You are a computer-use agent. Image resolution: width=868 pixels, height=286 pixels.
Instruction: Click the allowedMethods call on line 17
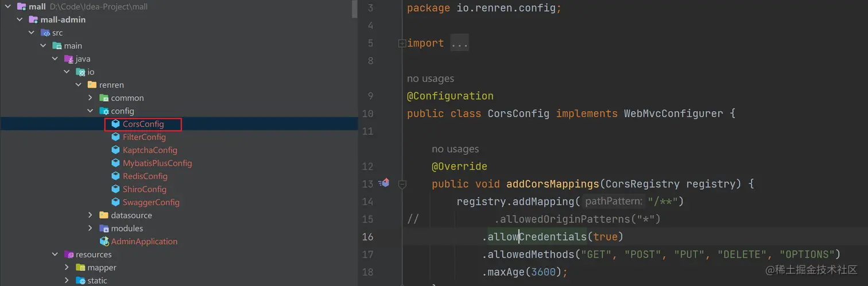click(x=530, y=254)
